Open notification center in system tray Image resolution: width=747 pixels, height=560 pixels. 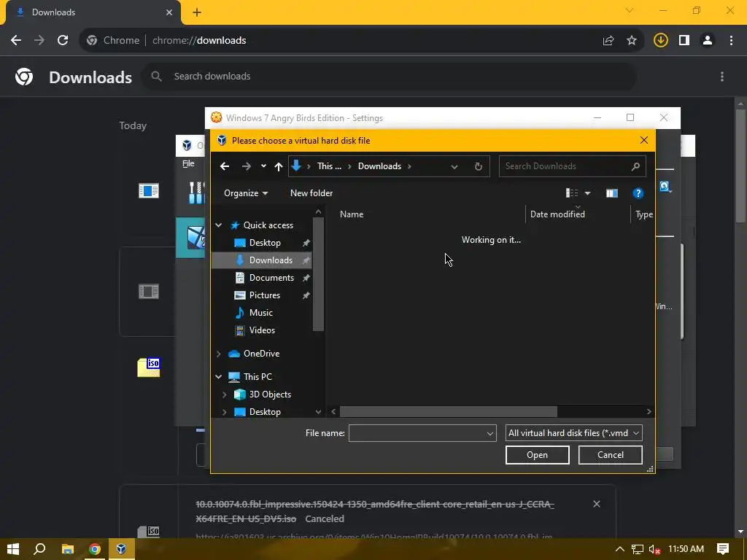click(x=723, y=549)
